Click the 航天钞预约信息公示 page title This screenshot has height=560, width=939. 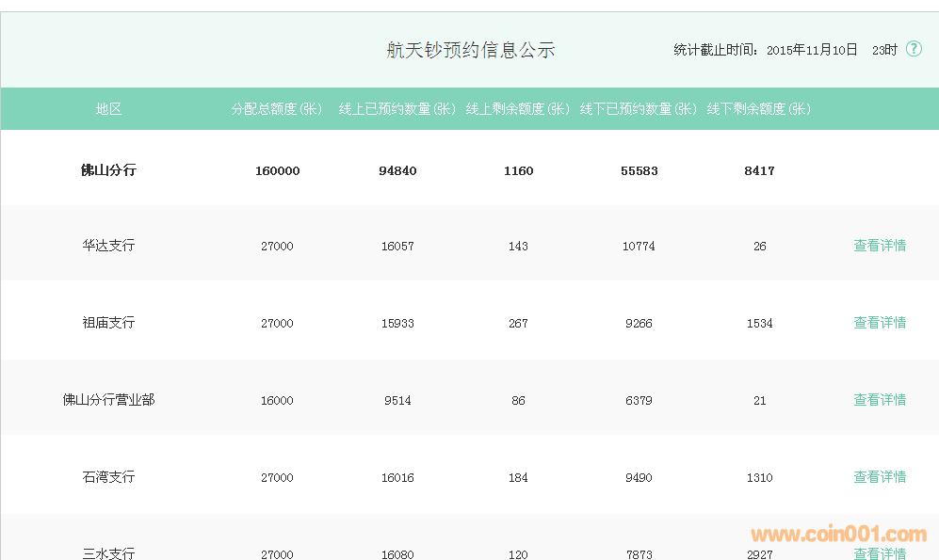click(x=471, y=50)
